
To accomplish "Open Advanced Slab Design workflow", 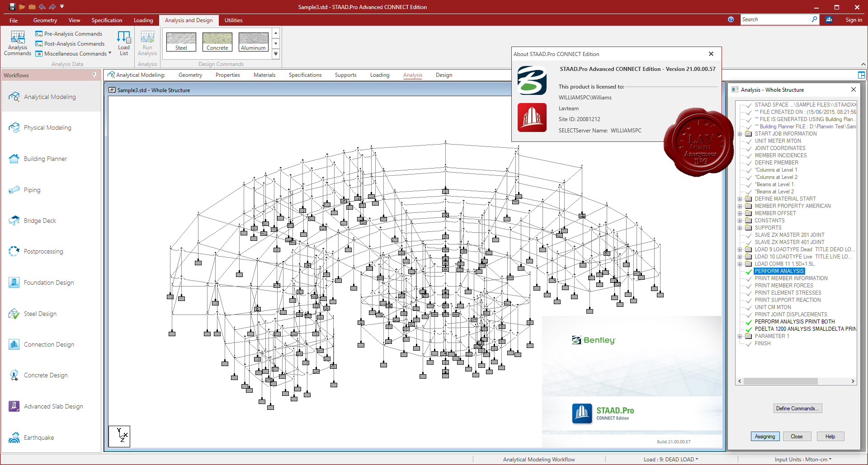I will pos(51,406).
